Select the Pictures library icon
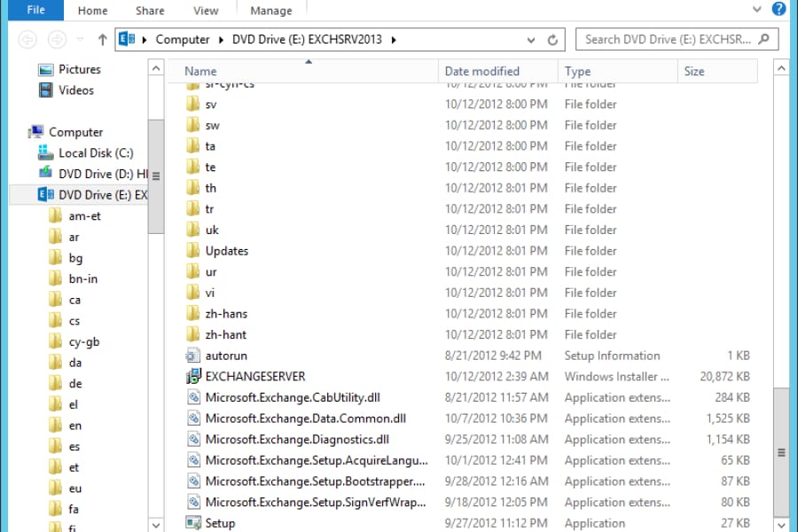The image size is (798, 532). click(x=46, y=70)
